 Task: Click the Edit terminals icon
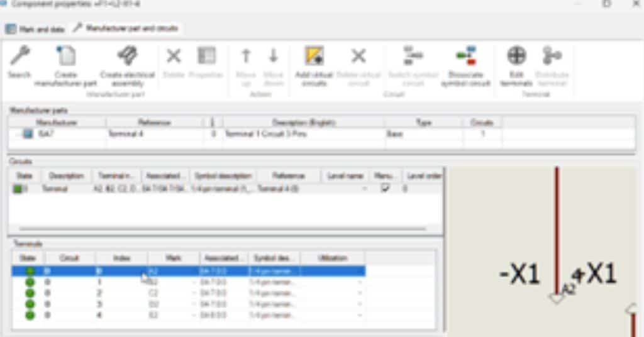(x=516, y=56)
